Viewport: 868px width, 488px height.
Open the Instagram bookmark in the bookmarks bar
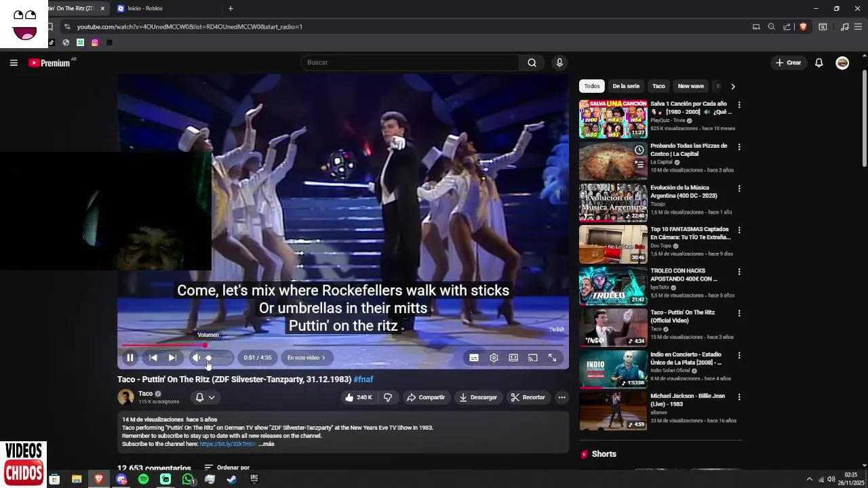click(95, 42)
